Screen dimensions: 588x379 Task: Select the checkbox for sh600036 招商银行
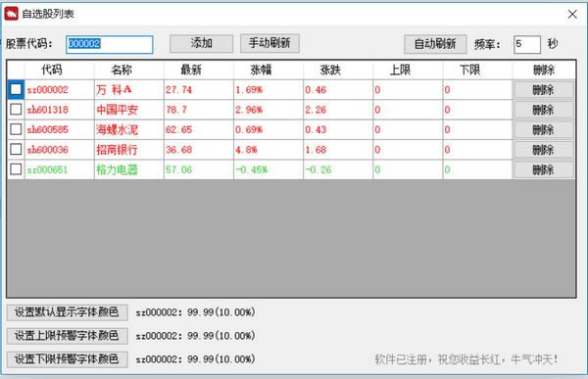click(x=16, y=149)
